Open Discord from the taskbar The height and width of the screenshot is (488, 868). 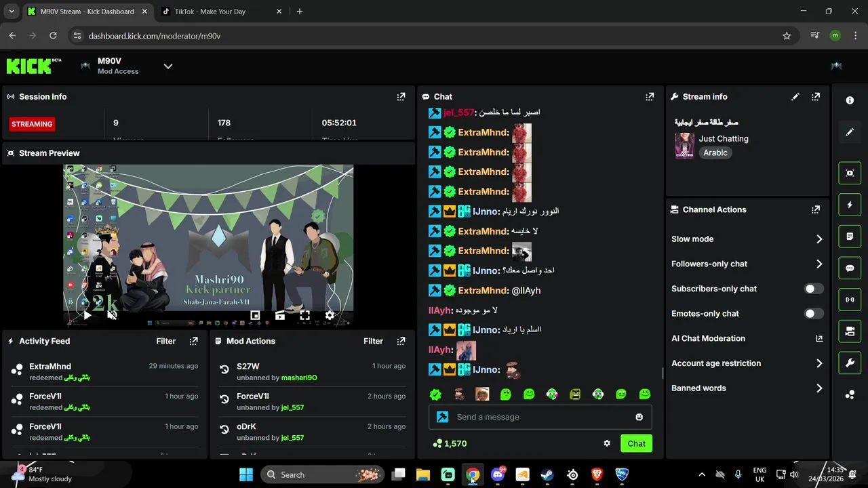pos(498,475)
